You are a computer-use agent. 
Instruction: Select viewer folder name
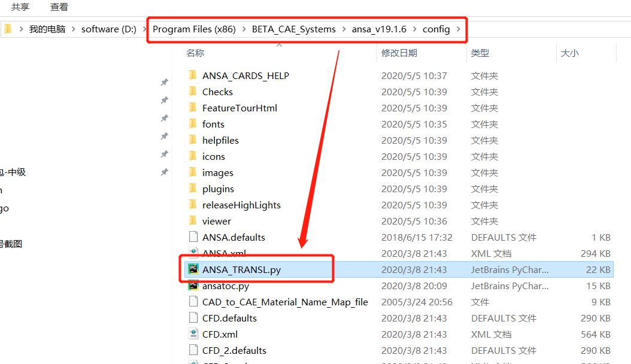click(217, 222)
